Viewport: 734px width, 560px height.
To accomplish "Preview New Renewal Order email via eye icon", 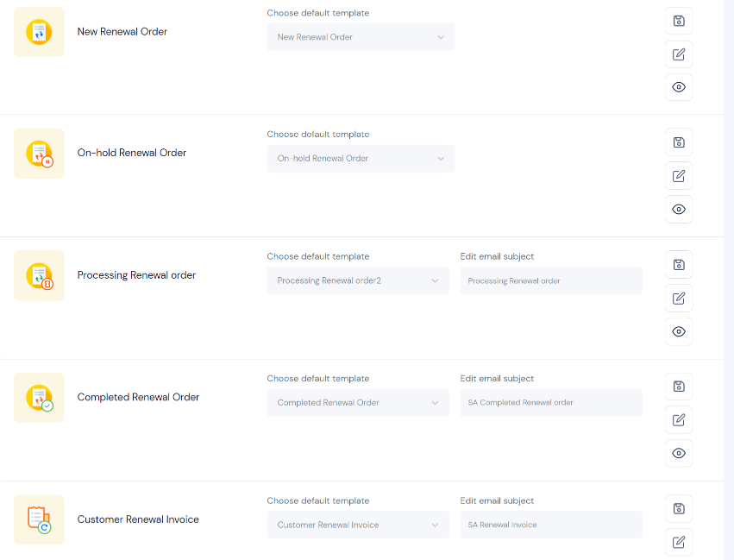I will [679, 87].
